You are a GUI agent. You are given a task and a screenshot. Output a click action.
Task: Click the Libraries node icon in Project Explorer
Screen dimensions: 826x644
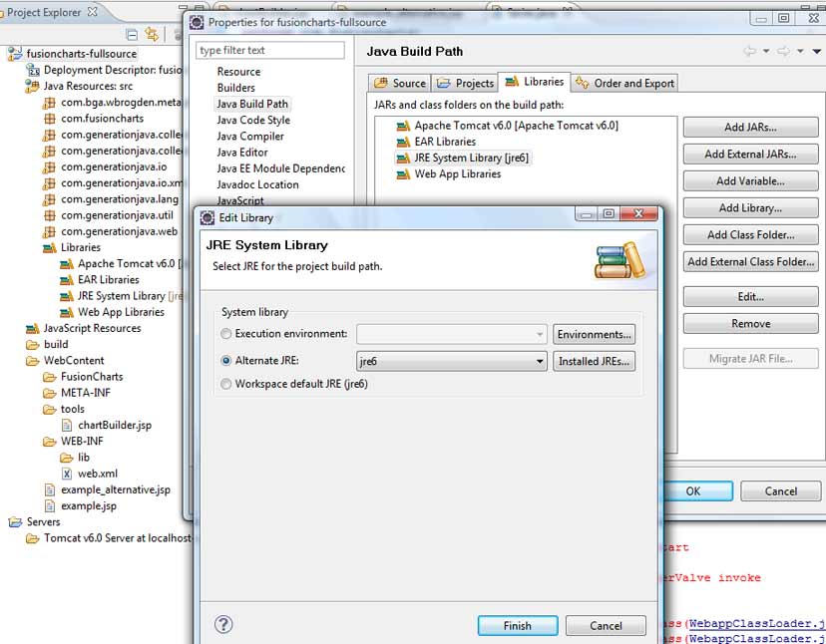click(x=50, y=247)
